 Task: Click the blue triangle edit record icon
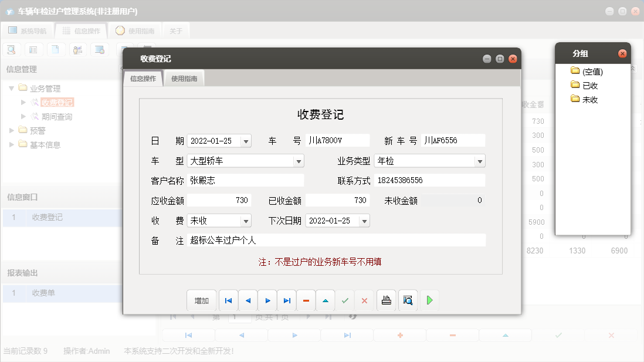(x=326, y=300)
